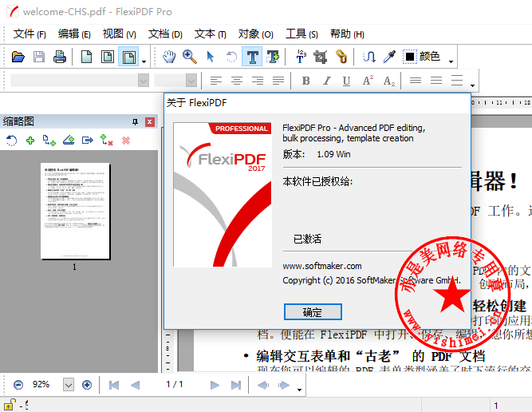The width and height of the screenshot is (532, 412).
Task: Open the 工具 (S) menu
Action: tap(301, 34)
